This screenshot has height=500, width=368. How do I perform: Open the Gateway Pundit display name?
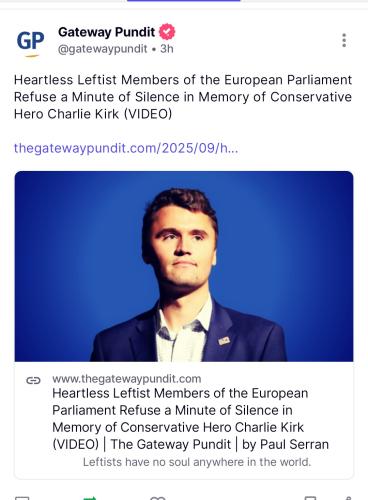(x=106, y=32)
